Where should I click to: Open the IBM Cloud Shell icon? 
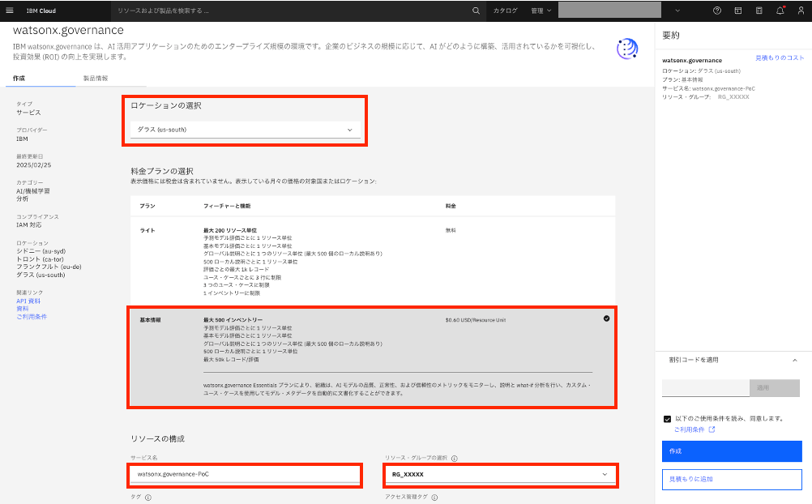[737, 11]
